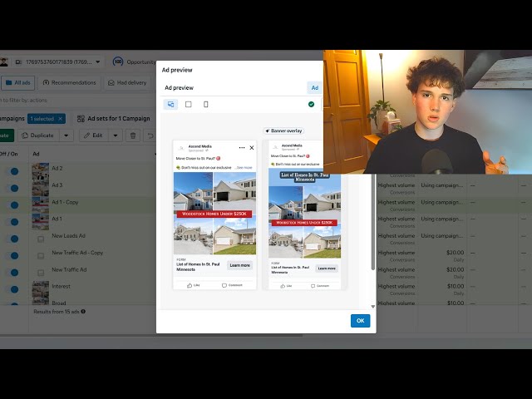Toggle the Ad 3 on/off switch
Screen dimensions: 532x399
pos(12,189)
